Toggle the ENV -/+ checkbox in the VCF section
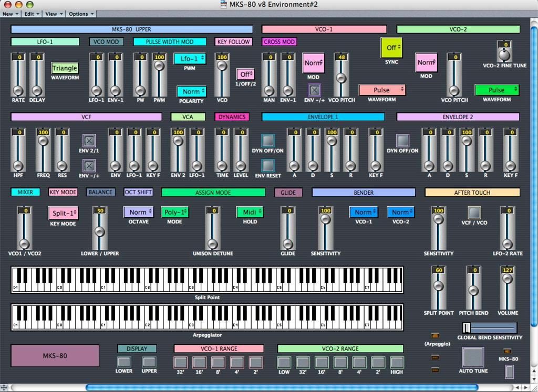The width and height of the screenshot is (538, 392). (89, 166)
